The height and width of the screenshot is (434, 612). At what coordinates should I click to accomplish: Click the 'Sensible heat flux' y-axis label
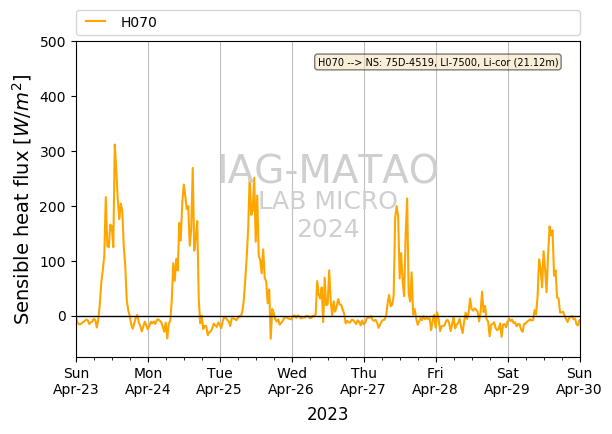(x=22, y=199)
